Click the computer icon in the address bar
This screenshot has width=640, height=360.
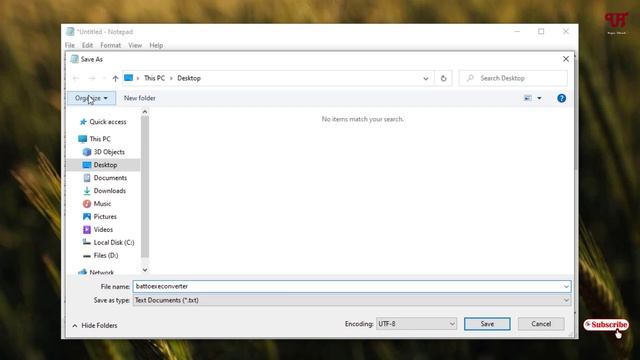[x=129, y=78]
